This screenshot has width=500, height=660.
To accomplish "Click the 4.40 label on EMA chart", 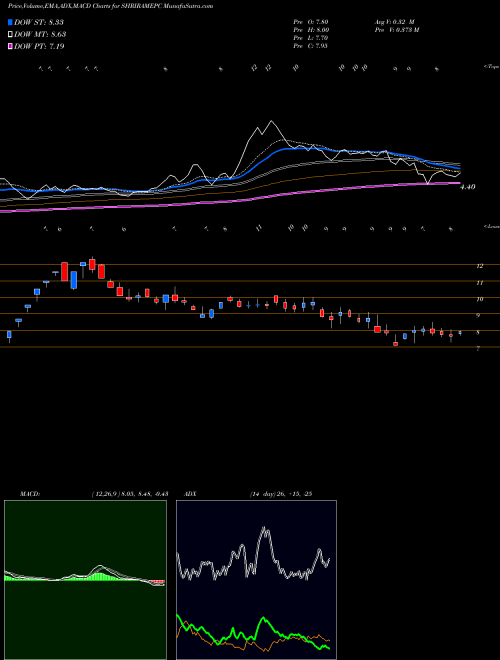I will click(468, 187).
